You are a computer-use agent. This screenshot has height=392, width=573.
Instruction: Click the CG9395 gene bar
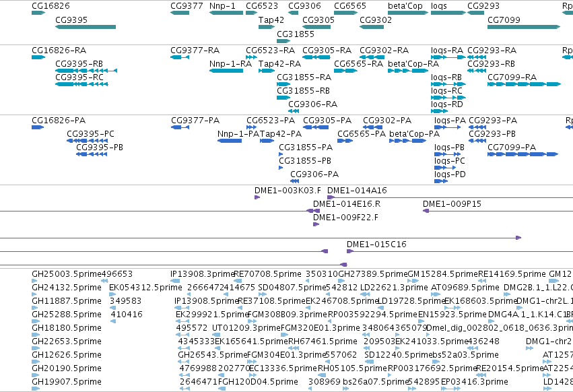[86, 27]
